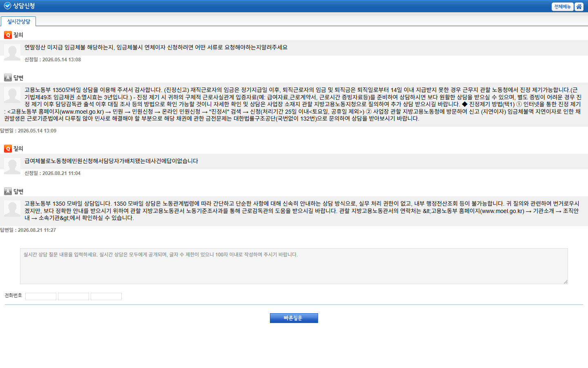This screenshot has height=368, width=588.
Task: Click the question text starting 급여체불로노동청에민원신청
Action: [x=111, y=161]
